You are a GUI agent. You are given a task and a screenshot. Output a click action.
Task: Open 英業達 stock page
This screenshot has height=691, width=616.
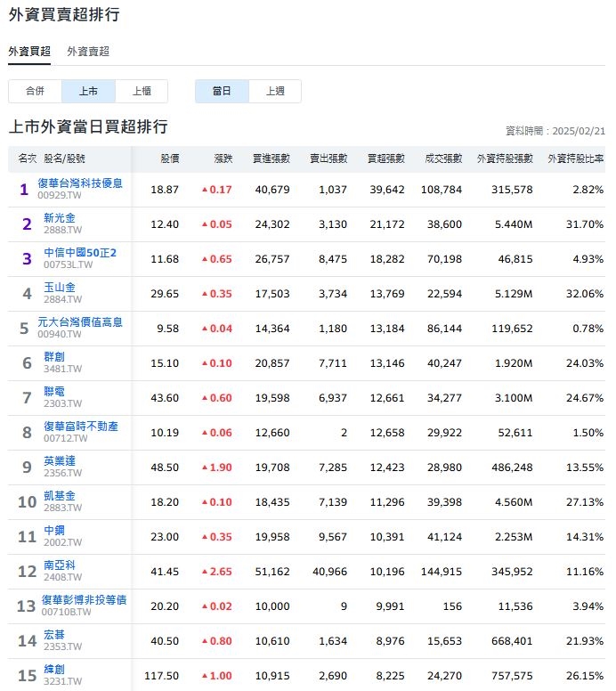pos(60,461)
